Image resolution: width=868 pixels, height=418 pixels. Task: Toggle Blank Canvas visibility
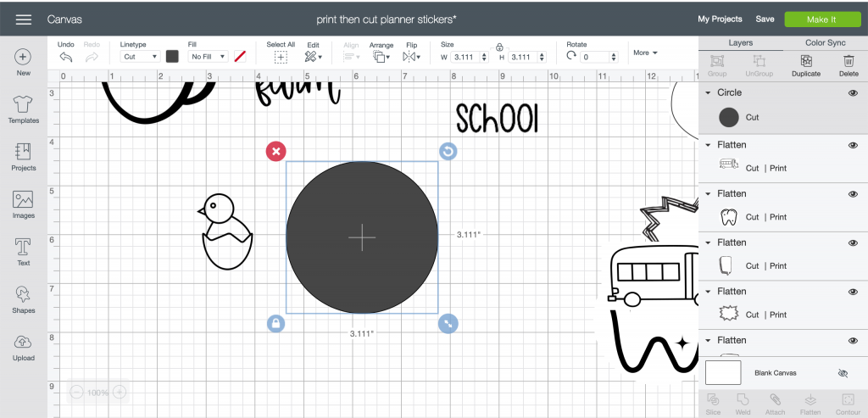point(843,373)
